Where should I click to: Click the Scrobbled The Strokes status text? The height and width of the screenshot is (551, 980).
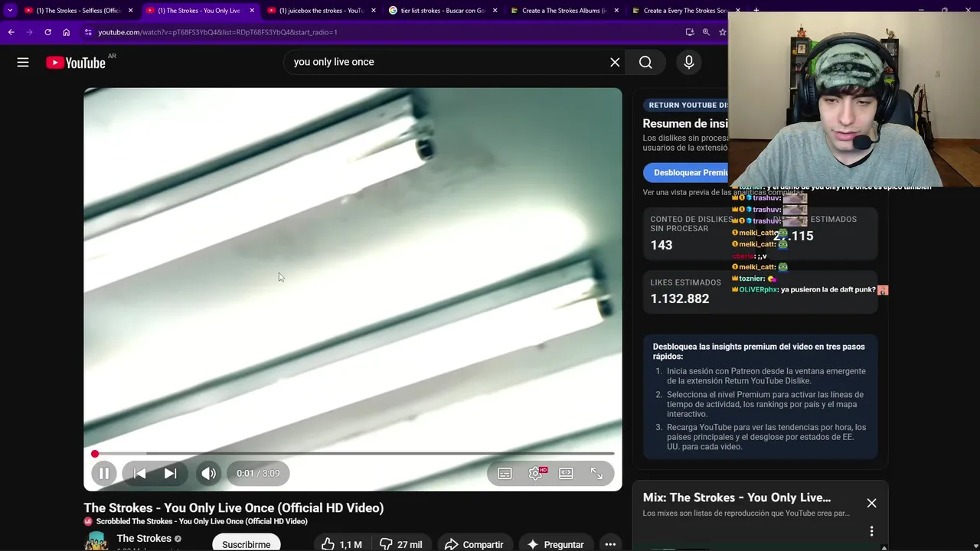pyautogui.click(x=201, y=522)
